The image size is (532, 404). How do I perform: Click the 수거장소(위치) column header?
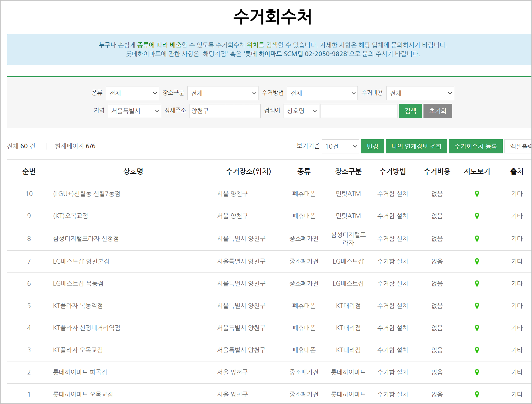[x=248, y=171]
